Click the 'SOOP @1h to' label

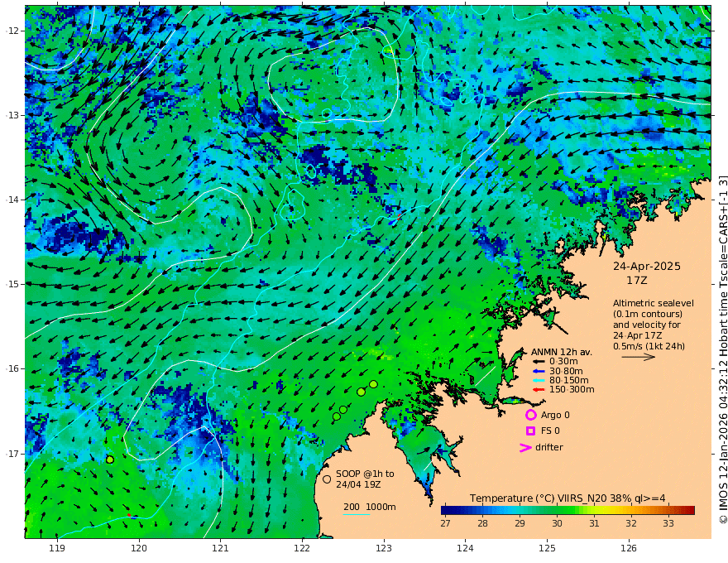tap(365, 474)
